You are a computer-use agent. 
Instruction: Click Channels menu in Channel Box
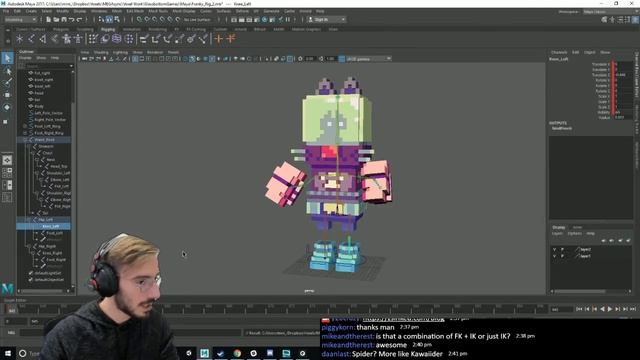tap(559, 52)
